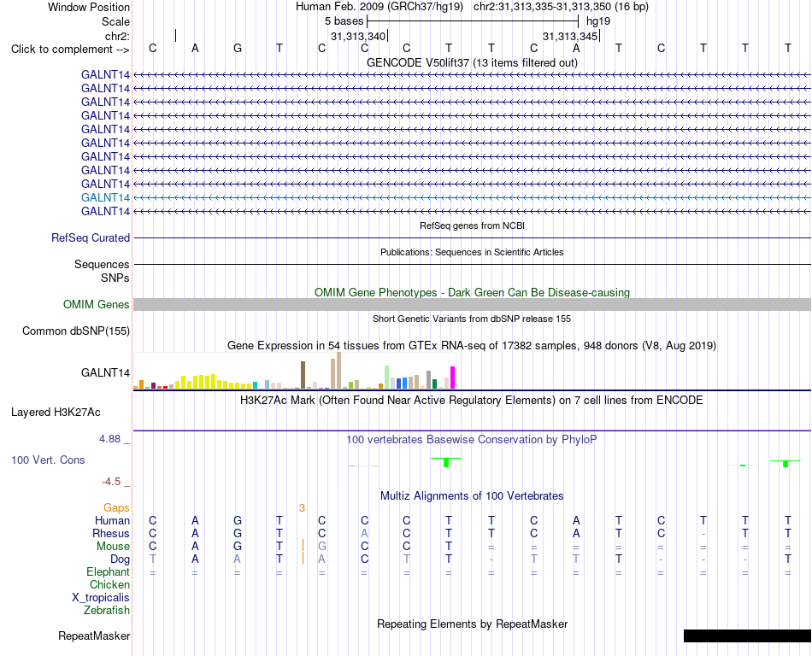Click the tallest green PhyloP conservation bar
This screenshot has height=656, width=812.
point(446,462)
